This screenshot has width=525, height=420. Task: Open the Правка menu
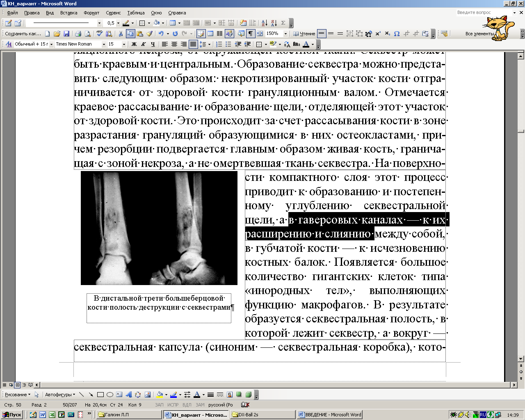[32, 13]
